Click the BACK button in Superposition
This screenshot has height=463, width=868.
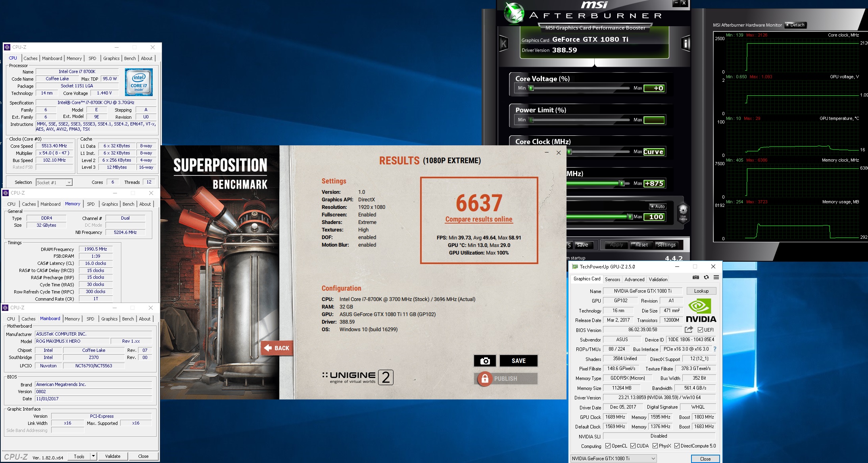pyautogui.click(x=277, y=348)
